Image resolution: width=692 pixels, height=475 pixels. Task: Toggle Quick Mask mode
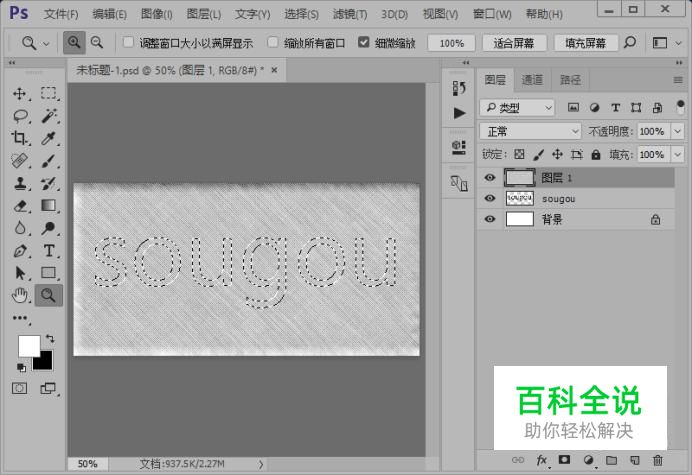click(19, 388)
